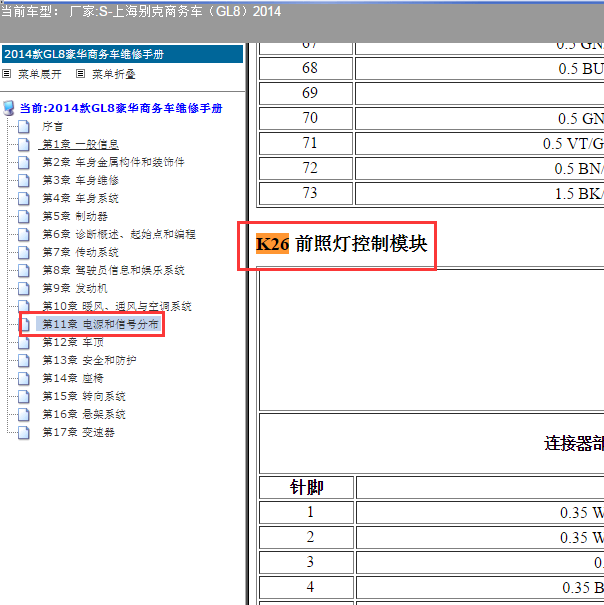Image resolution: width=604 pixels, height=605 pixels.
Task: Click pin number 68 table cell
Action: [x=306, y=69]
